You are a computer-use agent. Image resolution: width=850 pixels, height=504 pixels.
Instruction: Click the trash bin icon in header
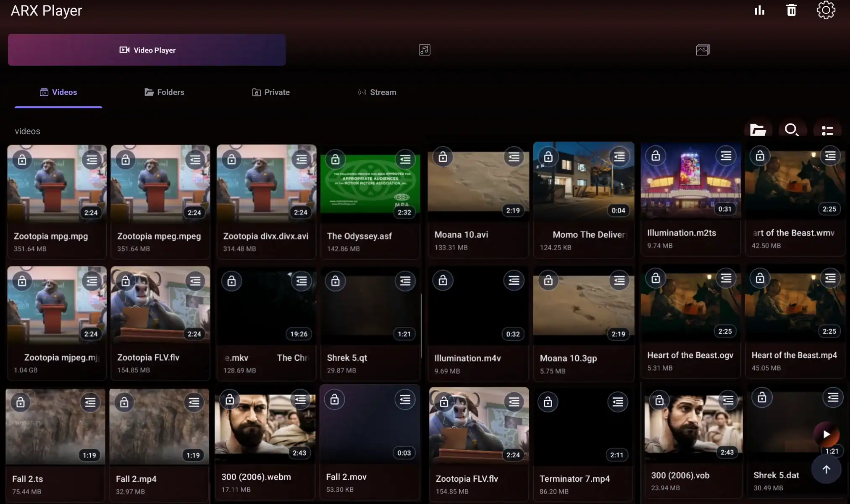point(791,10)
